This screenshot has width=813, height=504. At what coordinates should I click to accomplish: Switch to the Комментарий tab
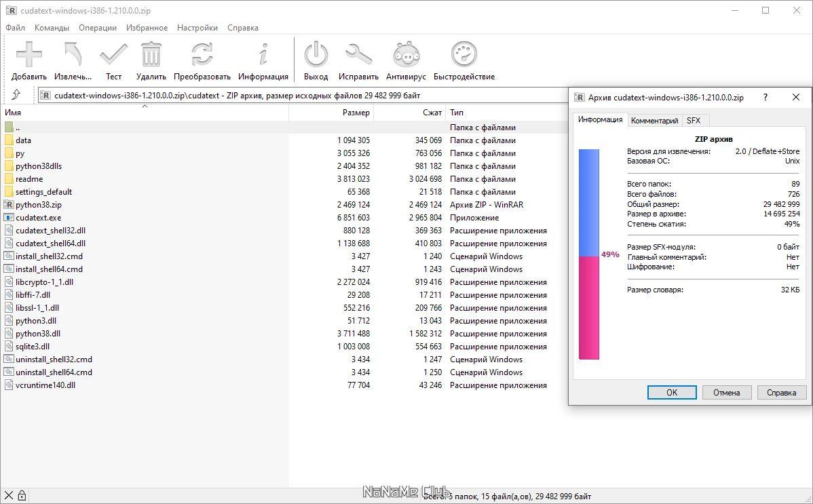point(654,120)
